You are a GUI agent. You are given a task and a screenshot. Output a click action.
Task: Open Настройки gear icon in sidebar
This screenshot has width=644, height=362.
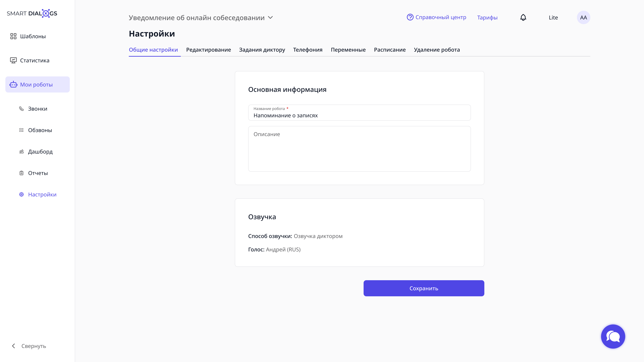coord(21,195)
